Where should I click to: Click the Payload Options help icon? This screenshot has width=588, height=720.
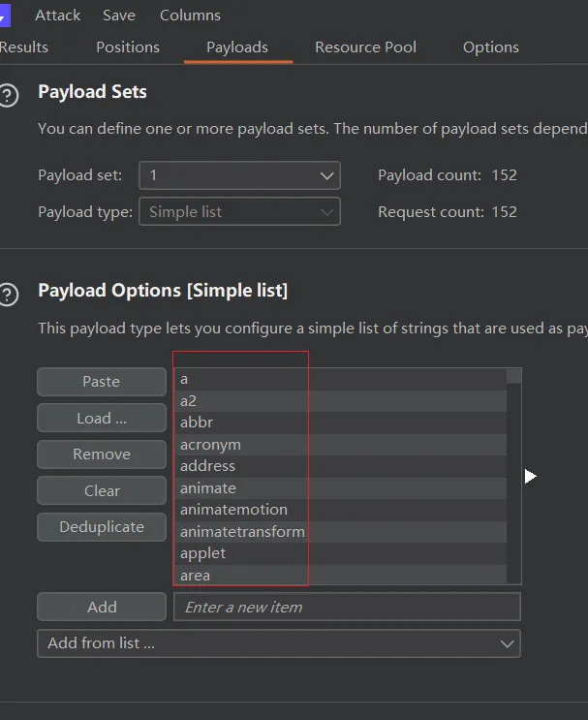9,295
